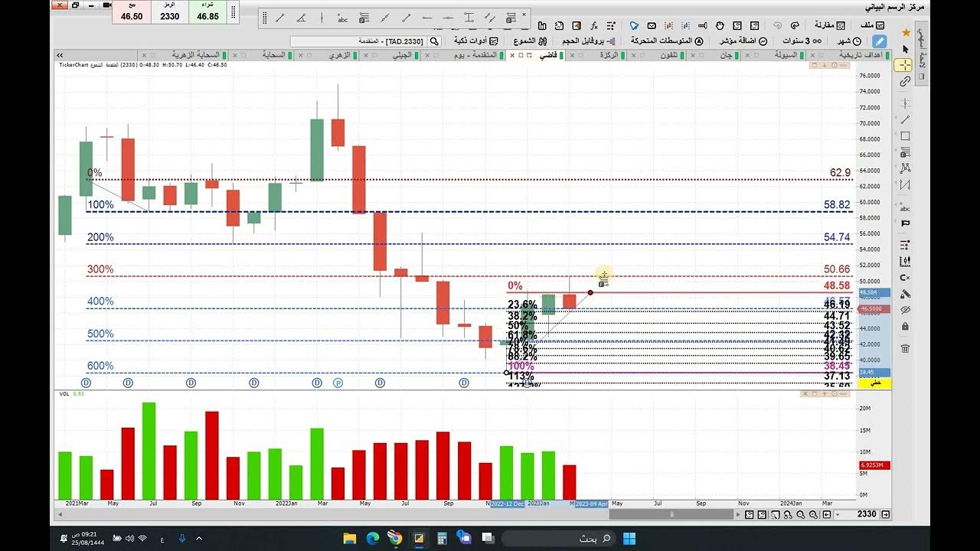Click the P event marker on the chart
The height and width of the screenshot is (551, 980).
(x=338, y=383)
